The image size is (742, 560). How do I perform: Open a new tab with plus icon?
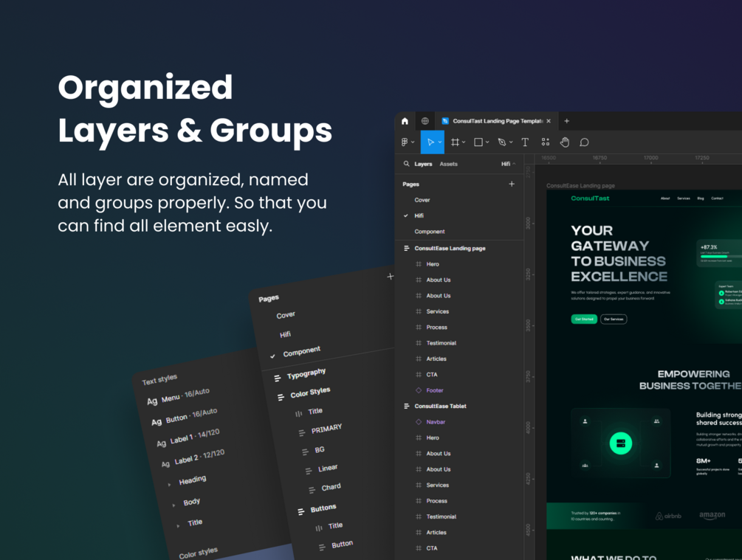[x=566, y=121]
